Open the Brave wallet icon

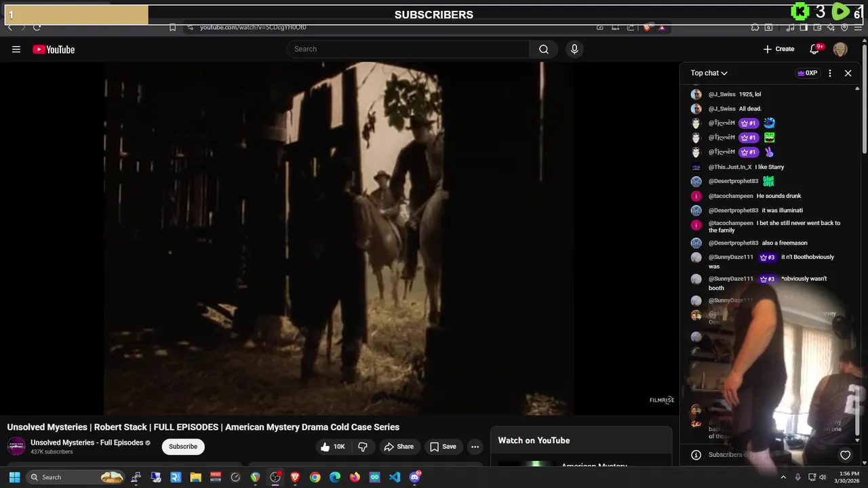point(817,27)
